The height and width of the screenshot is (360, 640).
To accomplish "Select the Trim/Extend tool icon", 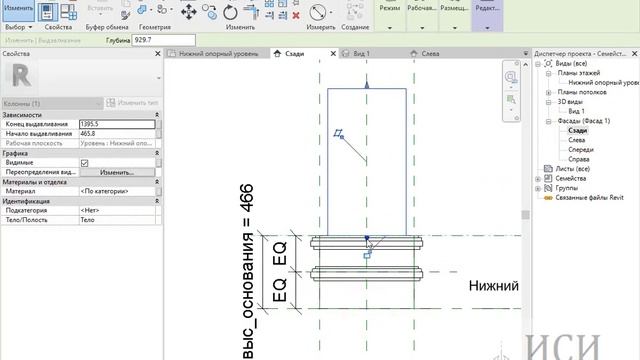I will click(251, 12).
